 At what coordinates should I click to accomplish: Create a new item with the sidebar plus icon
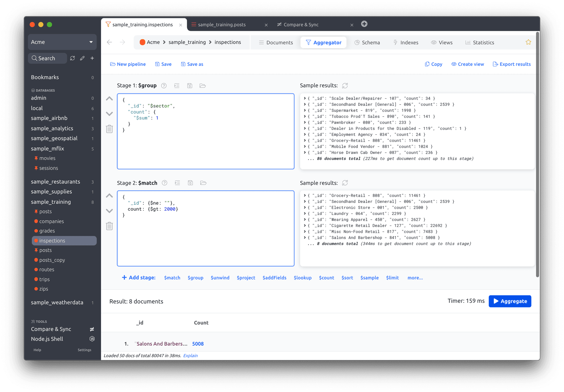click(92, 58)
